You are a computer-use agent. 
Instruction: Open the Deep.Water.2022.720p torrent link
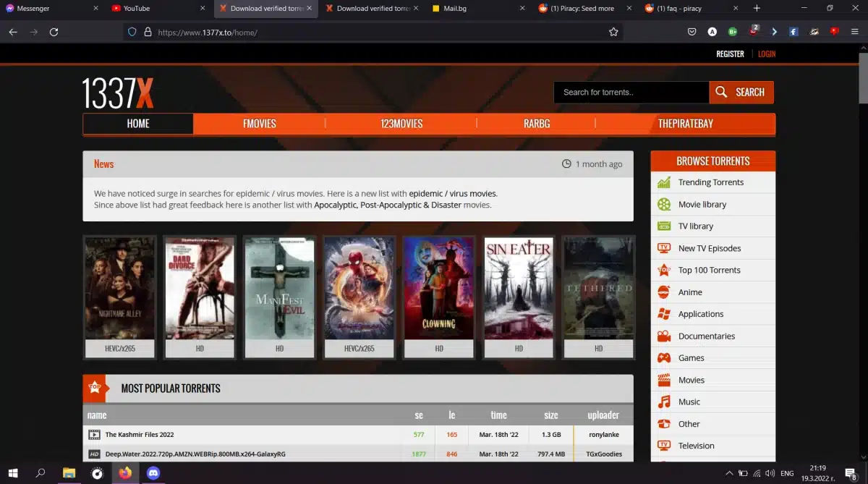click(x=195, y=454)
